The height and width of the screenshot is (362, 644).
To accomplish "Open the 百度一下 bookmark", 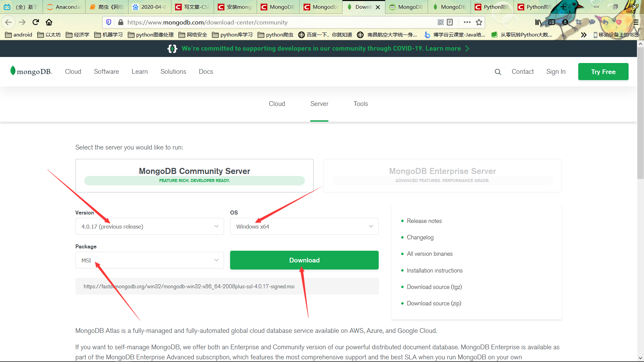I will (325, 35).
